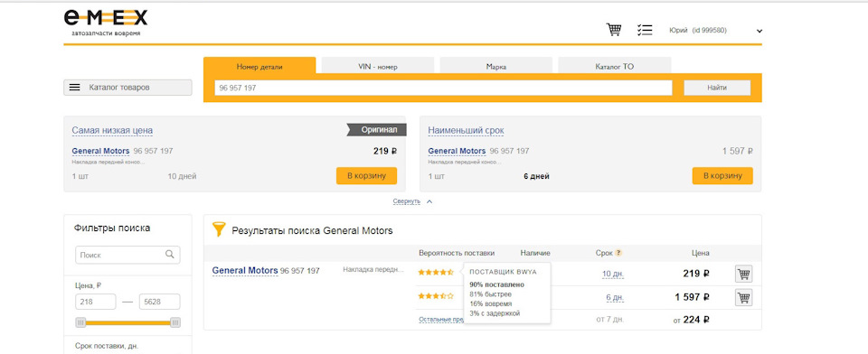Click the от 224 ₽ price
The image size is (868, 354).
coord(692,319)
